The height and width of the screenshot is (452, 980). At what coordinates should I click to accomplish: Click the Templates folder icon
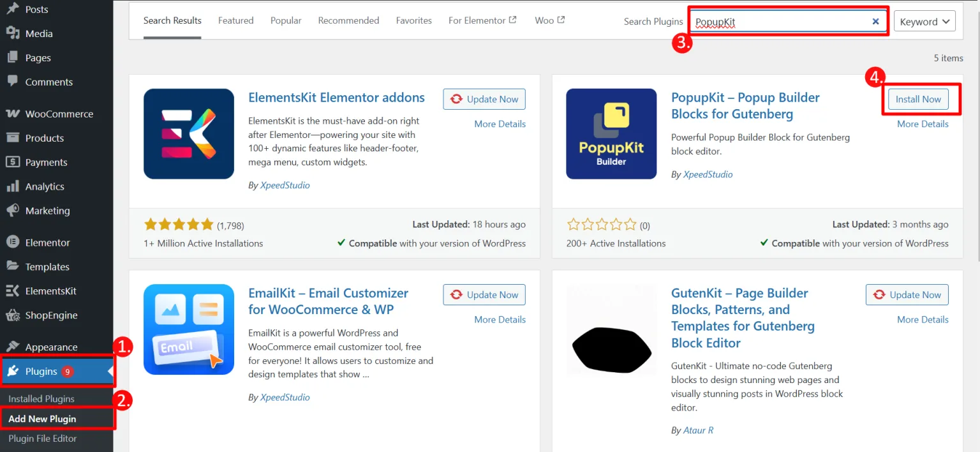pyautogui.click(x=12, y=267)
